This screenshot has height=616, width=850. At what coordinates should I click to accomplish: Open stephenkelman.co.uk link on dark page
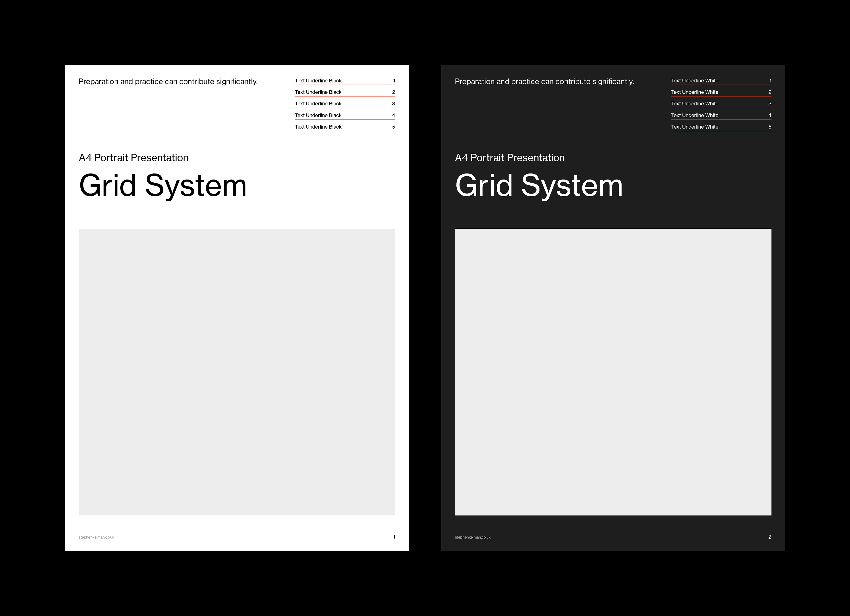point(473,537)
